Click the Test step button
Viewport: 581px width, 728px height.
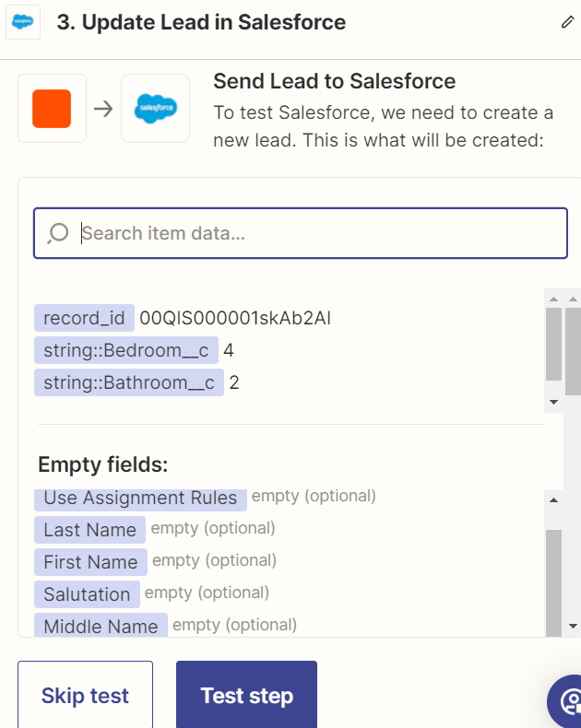coord(246,695)
